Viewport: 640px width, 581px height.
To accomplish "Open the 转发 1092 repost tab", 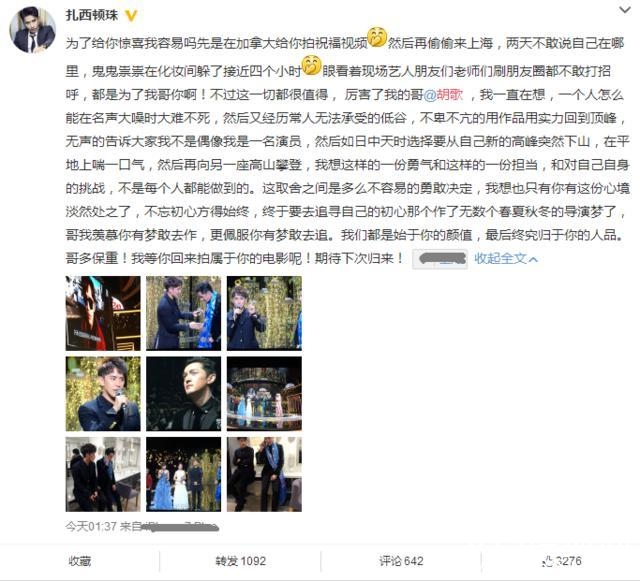I will tap(241, 561).
